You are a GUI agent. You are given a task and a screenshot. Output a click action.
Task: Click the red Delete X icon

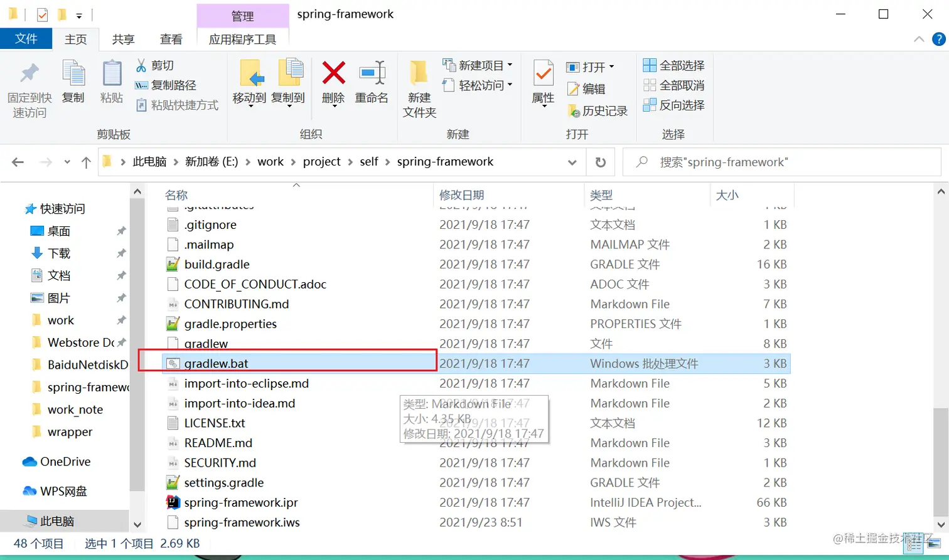pos(333,73)
